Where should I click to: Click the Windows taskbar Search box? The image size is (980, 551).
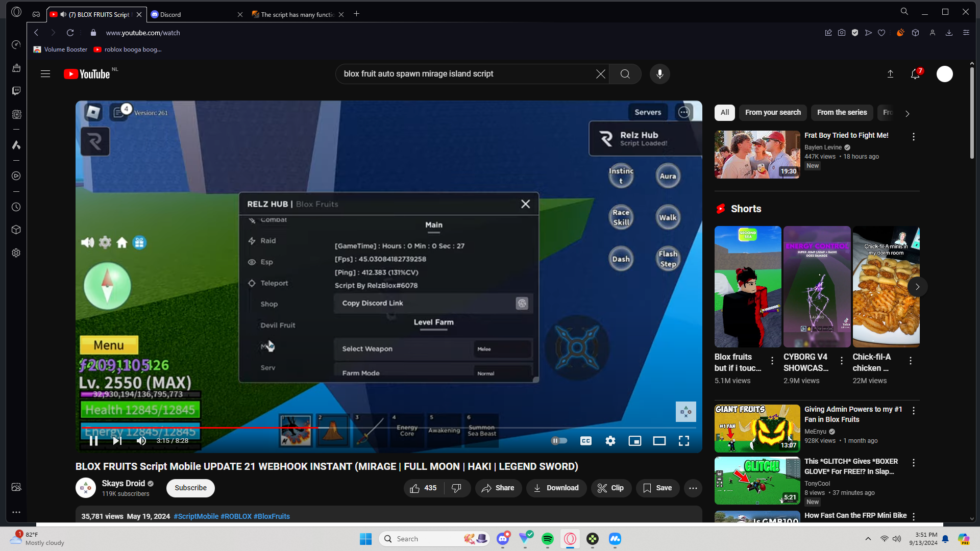click(x=434, y=539)
